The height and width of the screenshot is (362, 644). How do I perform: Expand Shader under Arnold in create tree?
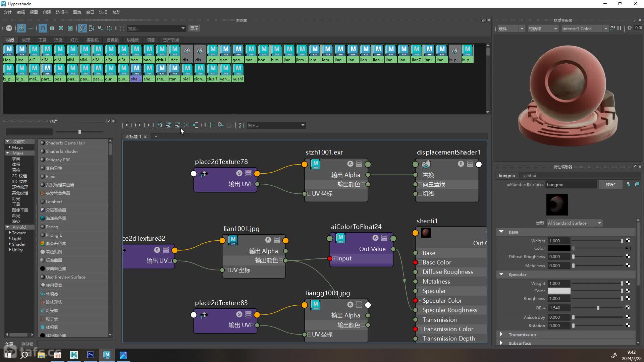click(x=10, y=244)
